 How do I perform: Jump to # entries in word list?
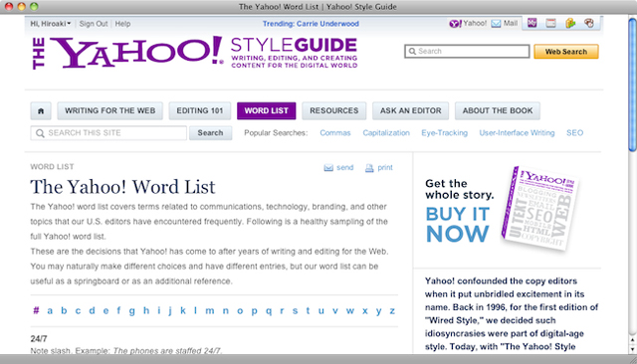pyautogui.click(x=36, y=311)
